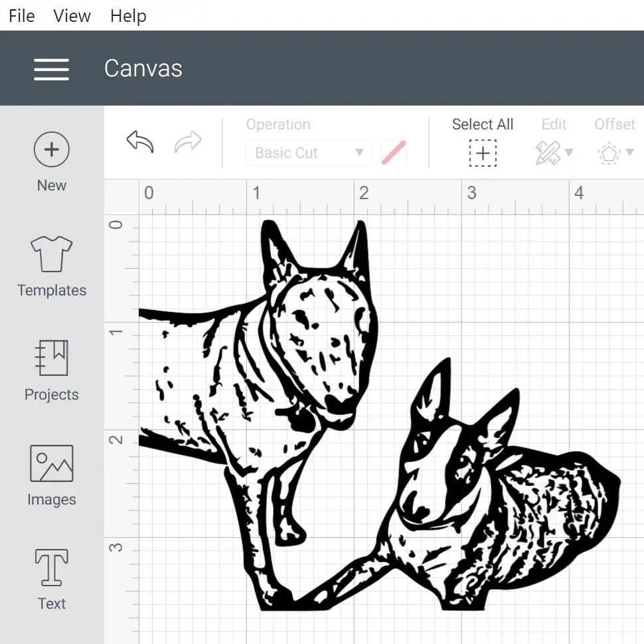The image size is (644, 644).
Task: Click the Canvas title text
Action: [143, 68]
